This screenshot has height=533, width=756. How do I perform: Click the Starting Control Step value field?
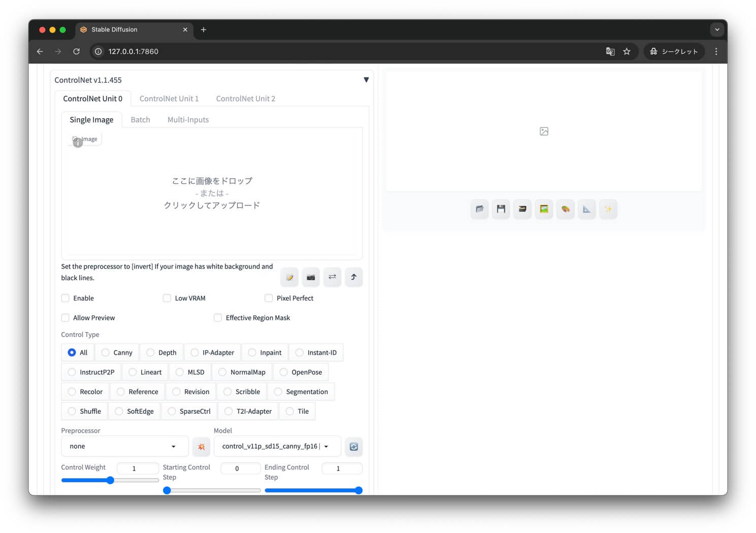[240, 469]
